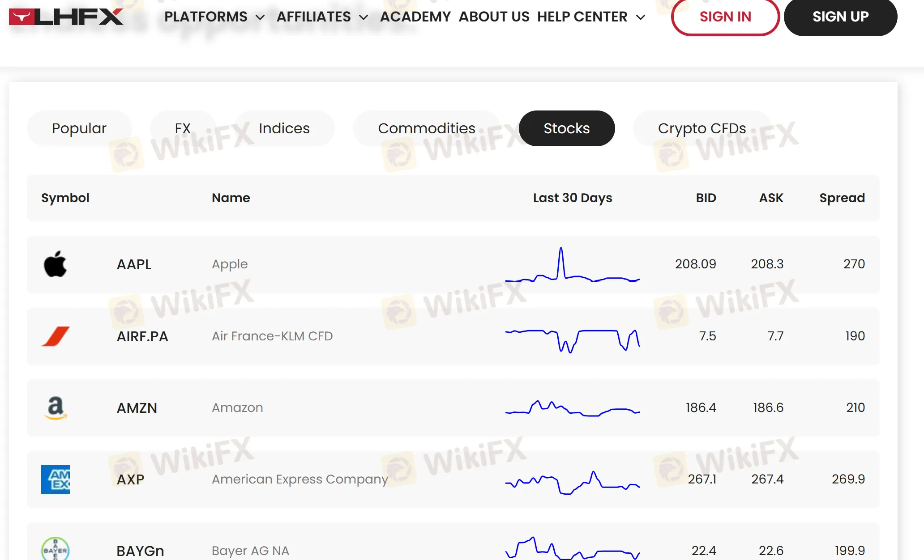
Task: Switch to the Indices tab
Action: pyautogui.click(x=284, y=128)
